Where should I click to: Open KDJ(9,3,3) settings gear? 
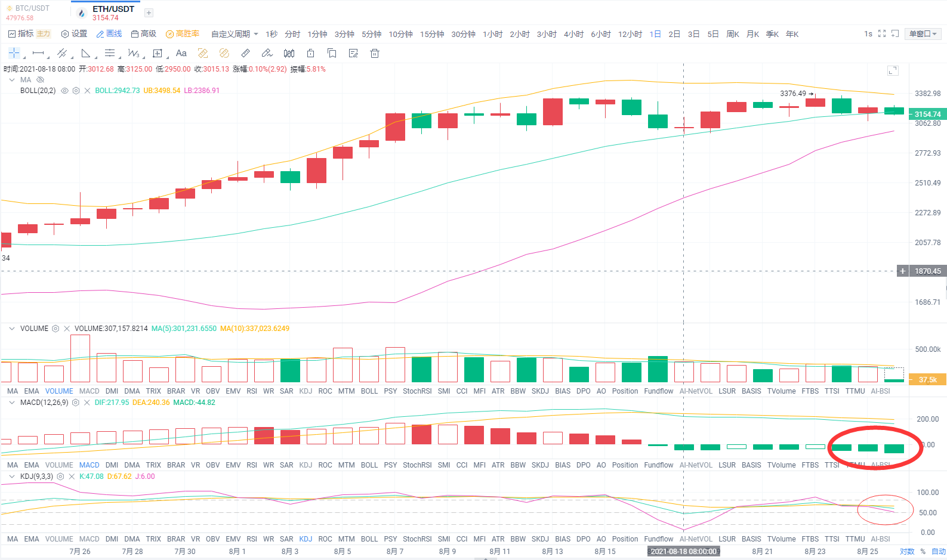[60, 477]
